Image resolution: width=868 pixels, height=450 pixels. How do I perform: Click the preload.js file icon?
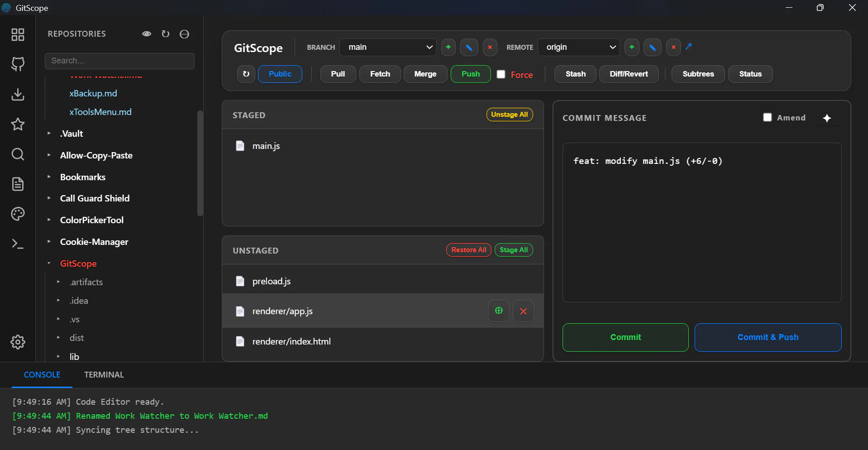240,281
